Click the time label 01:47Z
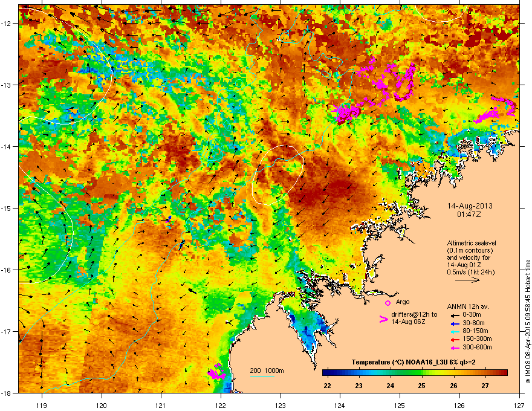The height and width of the screenshot is (411, 532). pyautogui.click(x=469, y=215)
